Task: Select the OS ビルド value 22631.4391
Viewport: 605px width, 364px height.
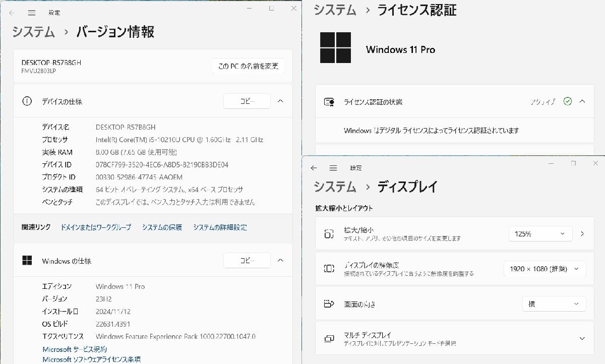Action: coord(113,324)
